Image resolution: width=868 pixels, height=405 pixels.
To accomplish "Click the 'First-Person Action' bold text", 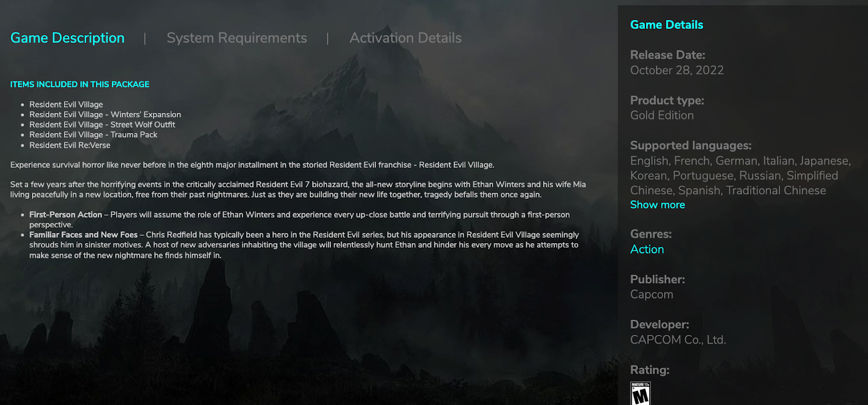I will [66, 214].
